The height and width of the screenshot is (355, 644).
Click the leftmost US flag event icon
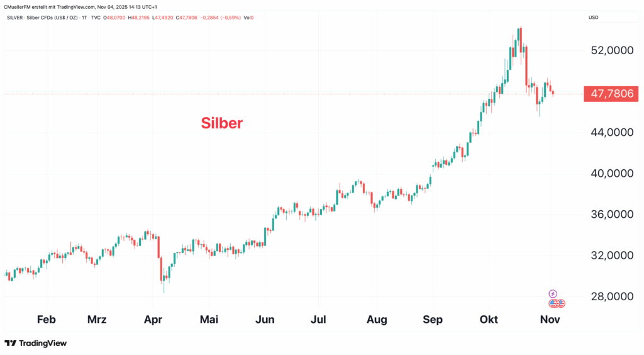(553, 303)
